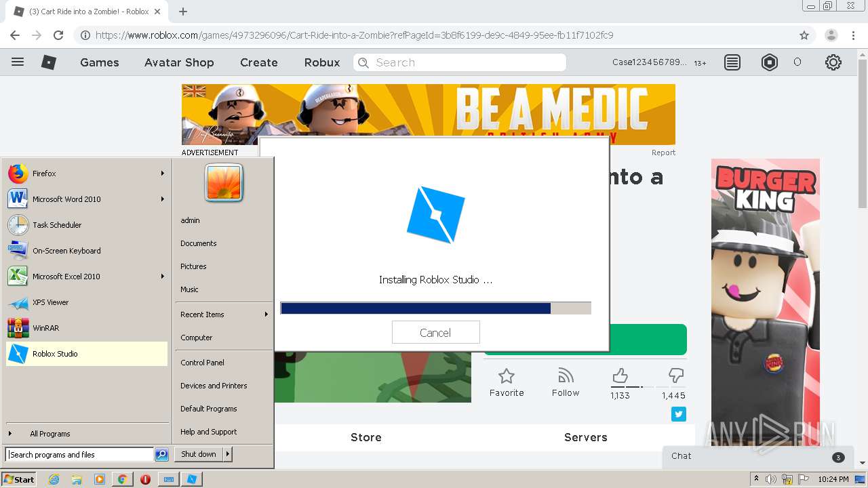Open Internet Explorer taskbar icon
Screen dimensions: 868x488
tap(54, 479)
